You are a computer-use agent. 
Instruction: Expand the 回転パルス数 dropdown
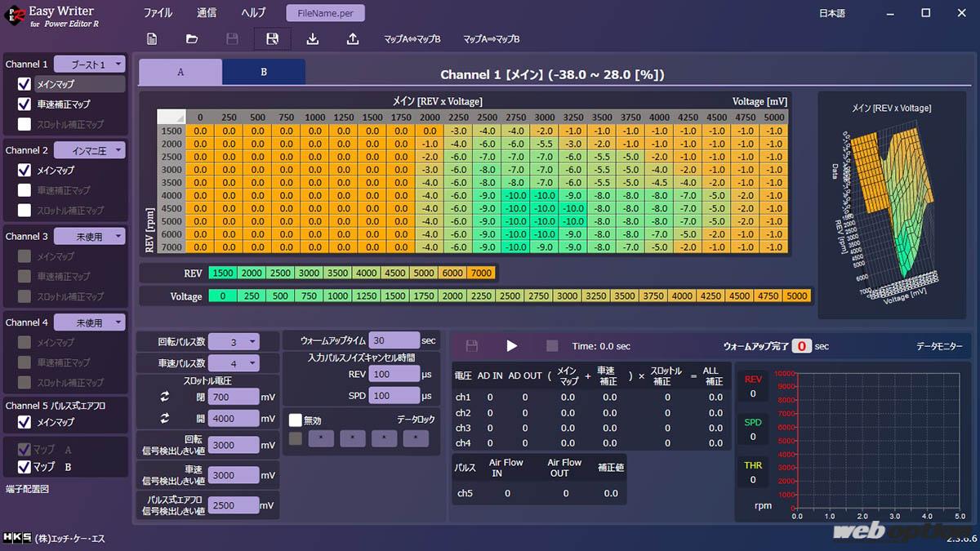click(233, 342)
